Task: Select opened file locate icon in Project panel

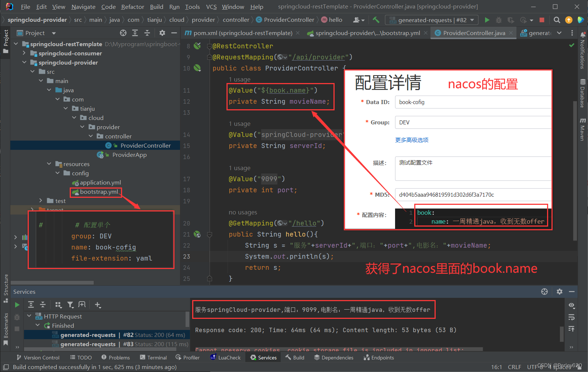Action: pos(123,33)
